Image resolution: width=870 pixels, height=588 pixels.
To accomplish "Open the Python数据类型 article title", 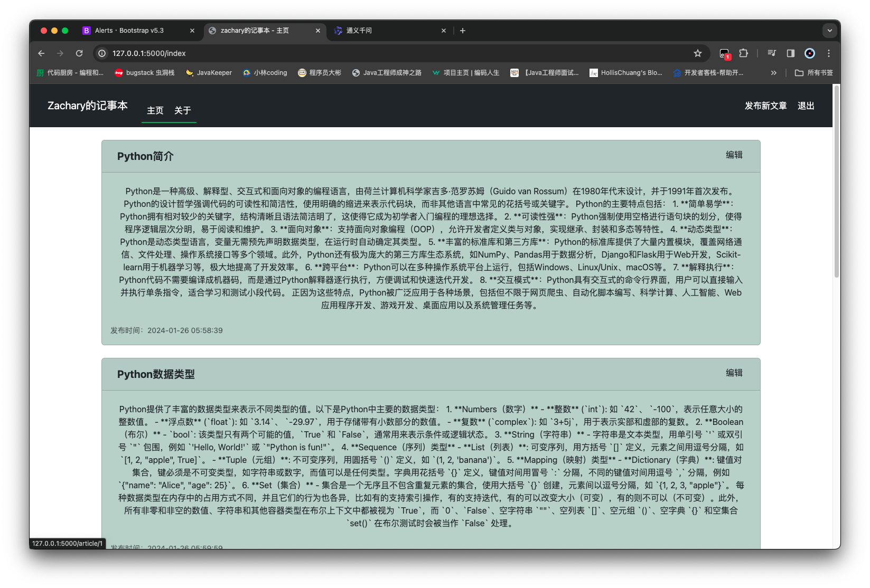I will [x=156, y=374].
